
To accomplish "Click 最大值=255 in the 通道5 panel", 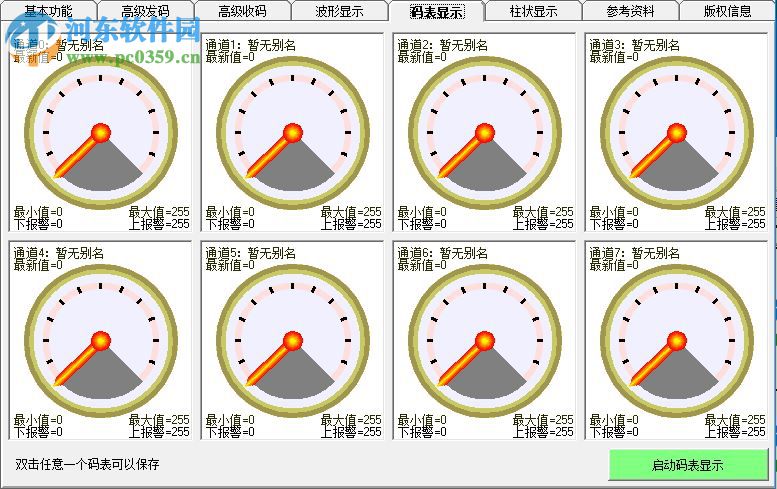I will 351,420.
